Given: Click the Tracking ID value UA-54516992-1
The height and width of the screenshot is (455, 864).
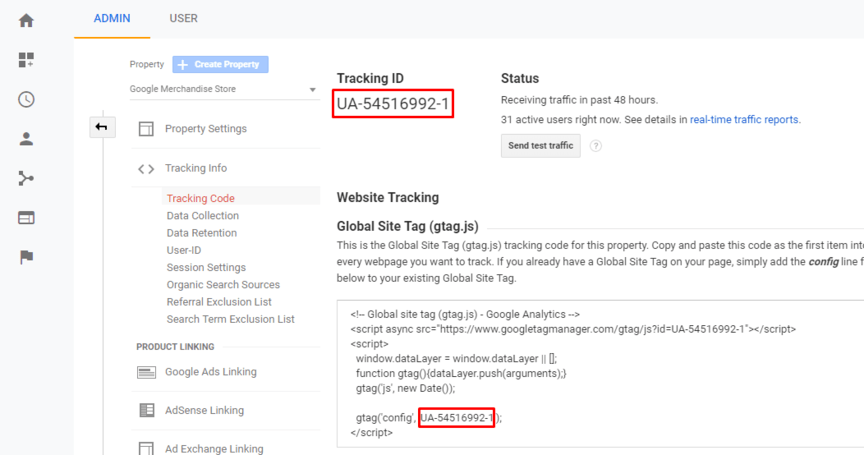Looking at the screenshot, I should (x=393, y=104).
